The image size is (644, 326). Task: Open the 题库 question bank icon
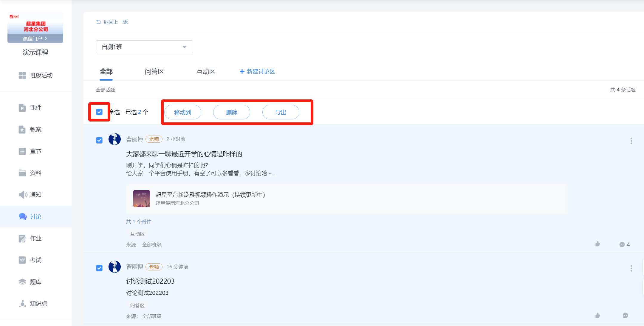click(22, 282)
